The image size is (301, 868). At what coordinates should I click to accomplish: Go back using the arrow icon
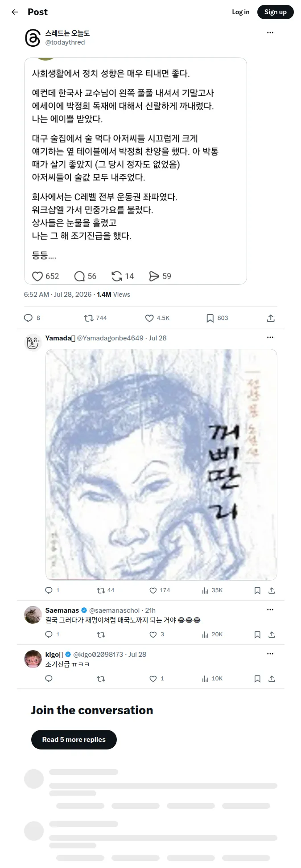pyautogui.click(x=15, y=12)
